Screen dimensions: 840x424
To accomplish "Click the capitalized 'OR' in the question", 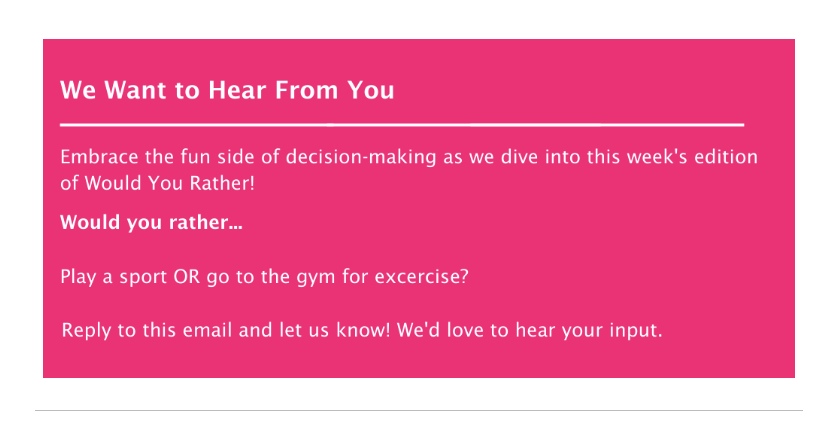I will tap(186, 277).
